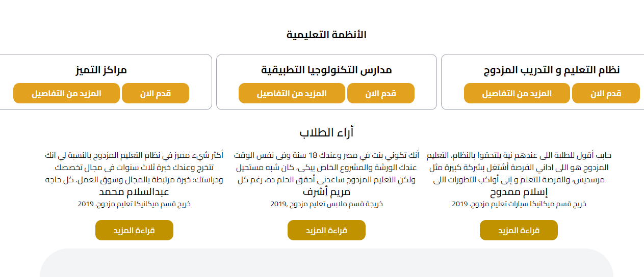Click the student name عبدالسلام محمد

tap(134, 192)
